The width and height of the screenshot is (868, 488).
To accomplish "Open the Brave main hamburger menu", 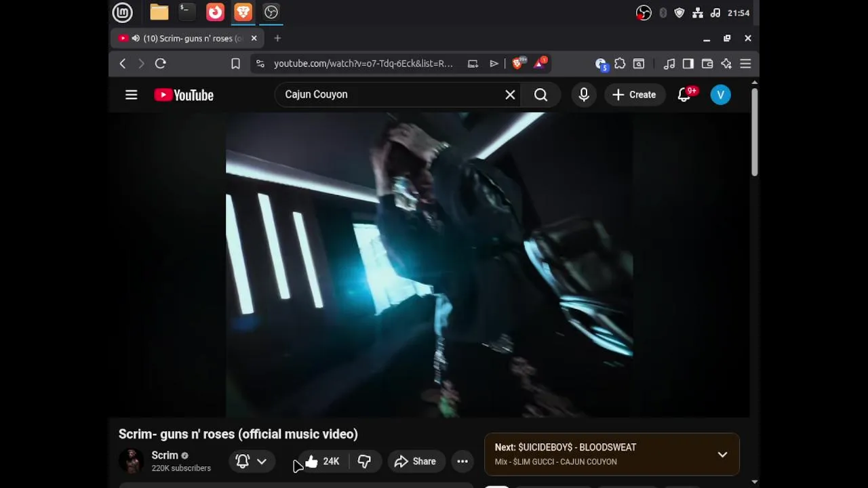I will click(x=745, y=64).
